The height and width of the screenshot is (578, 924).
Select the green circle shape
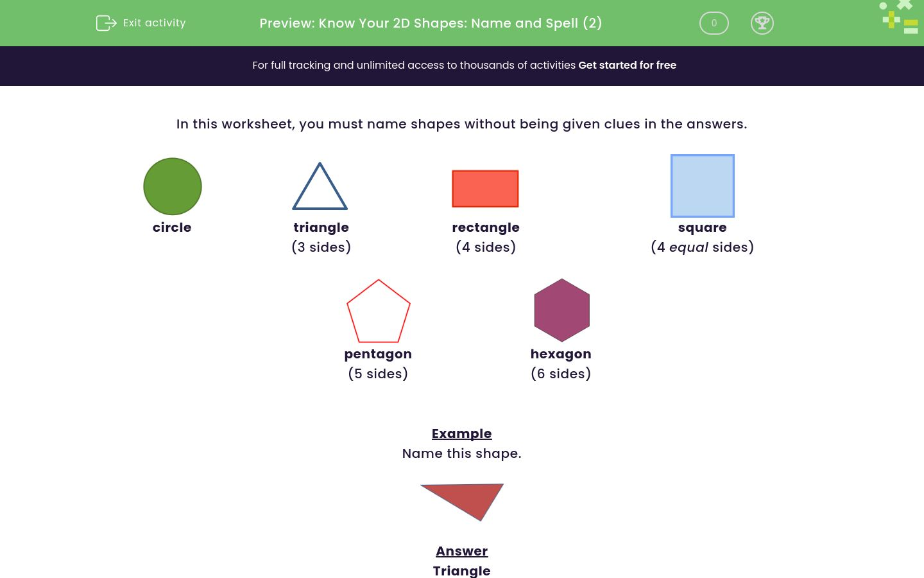(x=172, y=186)
